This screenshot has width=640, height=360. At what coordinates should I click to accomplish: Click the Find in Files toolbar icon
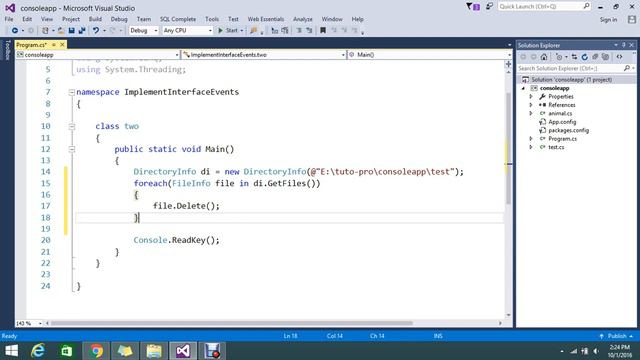pyautogui.click(x=254, y=31)
